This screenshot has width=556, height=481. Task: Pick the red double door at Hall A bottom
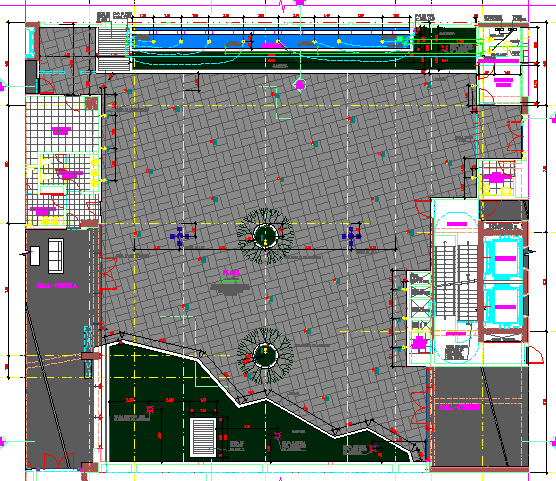pyautogui.click(x=59, y=461)
